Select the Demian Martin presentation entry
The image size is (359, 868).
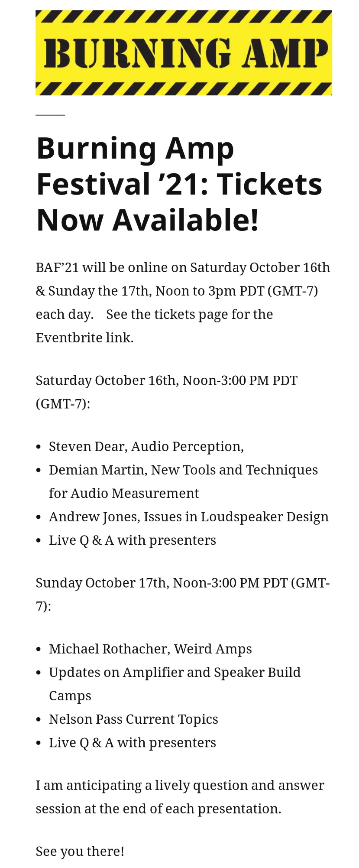tap(183, 481)
